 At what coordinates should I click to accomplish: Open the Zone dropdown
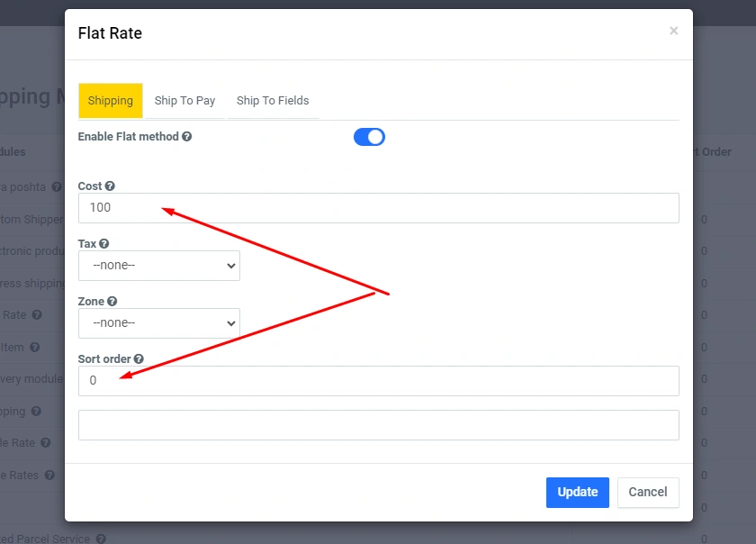pyautogui.click(x=159, y=323)
